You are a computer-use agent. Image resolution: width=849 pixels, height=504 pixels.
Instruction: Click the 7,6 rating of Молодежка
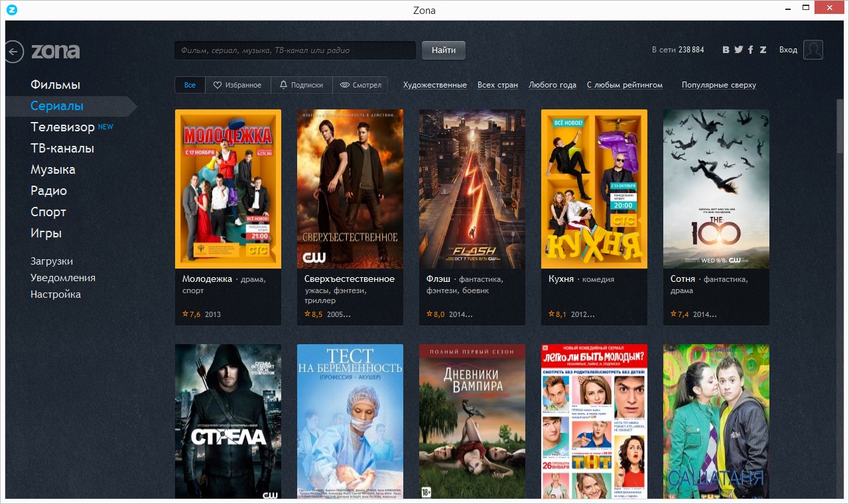point(191,314)
